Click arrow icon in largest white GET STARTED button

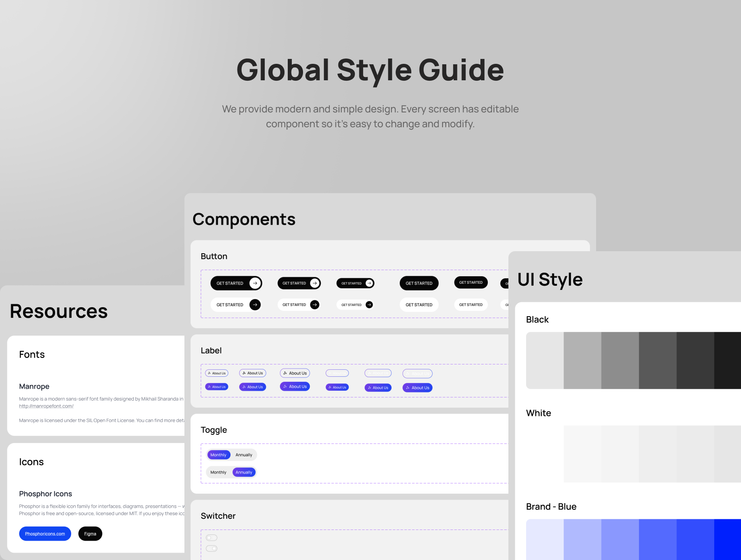pyautogui.click(x=255, y=305)
